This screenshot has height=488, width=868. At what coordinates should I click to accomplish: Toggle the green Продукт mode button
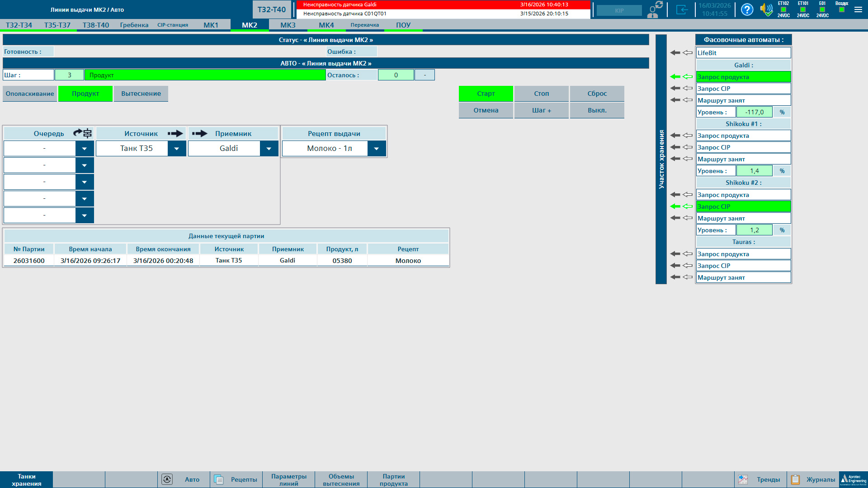click(85, 94)
